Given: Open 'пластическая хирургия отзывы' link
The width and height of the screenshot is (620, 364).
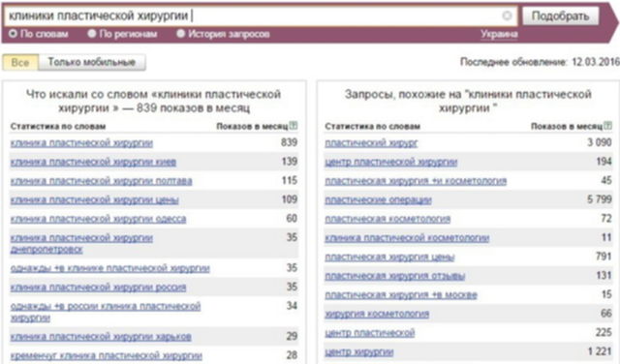Looking at the screenshot, I should click(x=394, y=276).
